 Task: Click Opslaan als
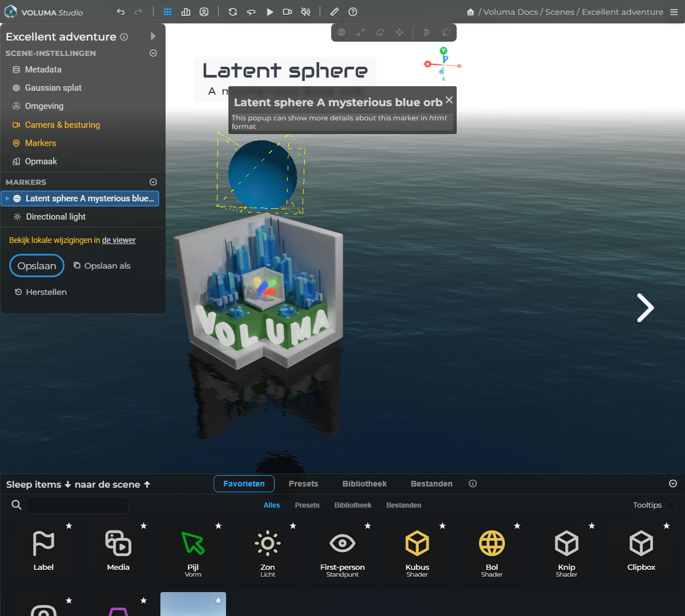[102, 266]
